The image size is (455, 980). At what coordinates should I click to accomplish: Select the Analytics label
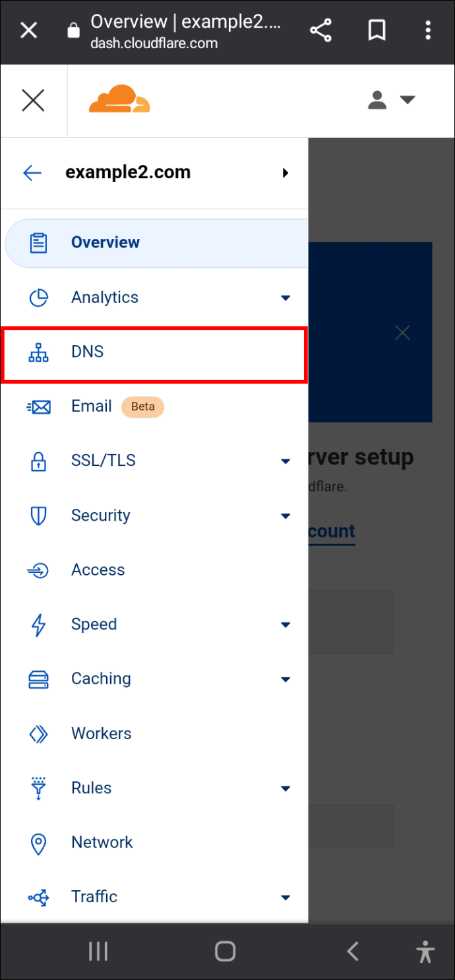pyautogui.click(x=105, y=298)
